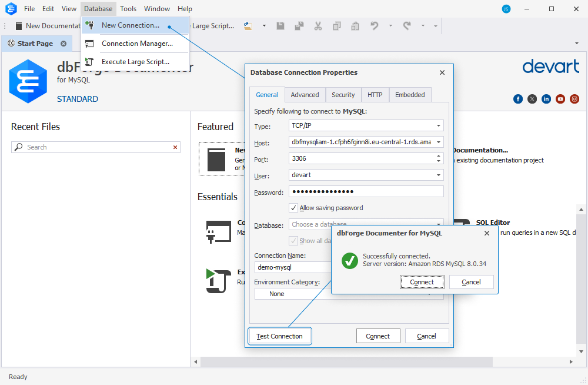The image size is (588, 385).
Task: Increase the Port value with up arrow
Action: click(x=439, y=156)
